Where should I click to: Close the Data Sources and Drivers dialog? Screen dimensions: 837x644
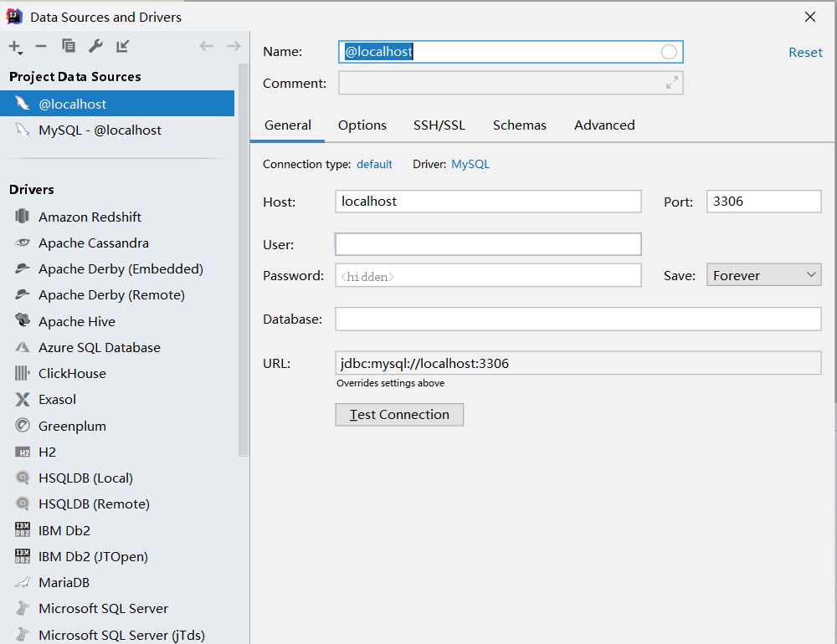(x=809, y=17)
